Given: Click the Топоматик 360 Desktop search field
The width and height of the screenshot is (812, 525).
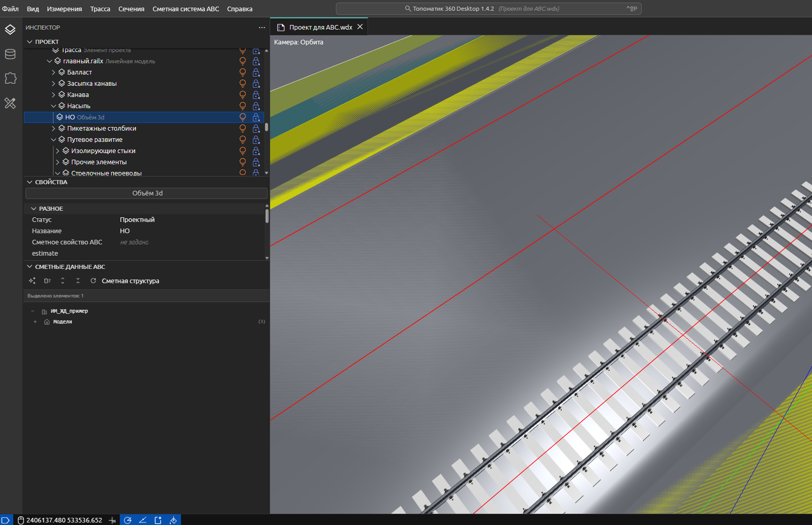Looking at the screenshot, I should pos(488,9).
